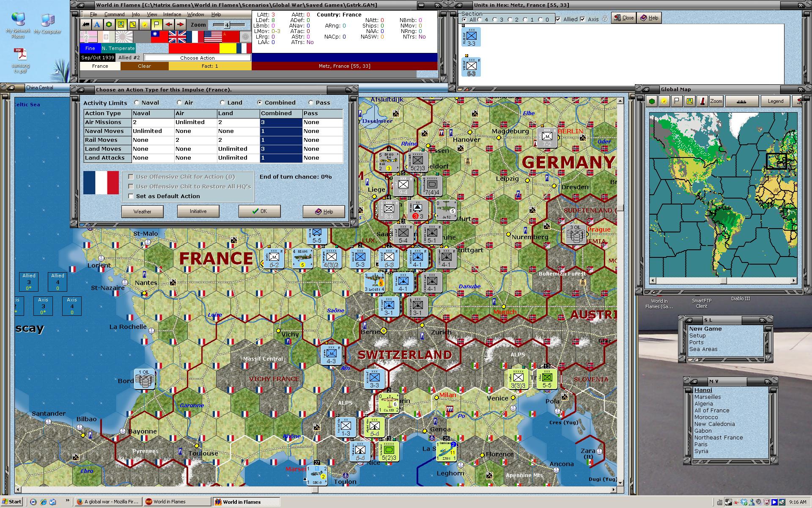Adjust the Zoom slider handle
Viewport: 812px width, 508px height.
point(227,25)
